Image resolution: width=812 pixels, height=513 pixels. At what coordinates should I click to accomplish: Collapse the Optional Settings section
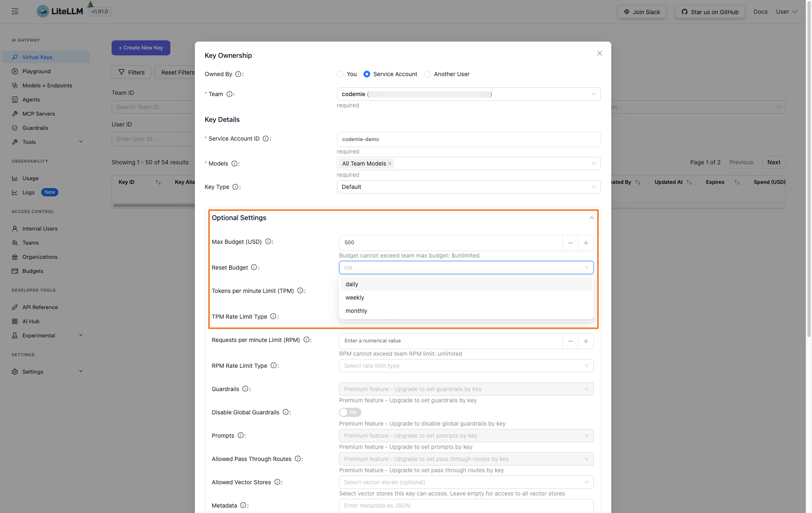pyautogui.click(x=591, y=218)
